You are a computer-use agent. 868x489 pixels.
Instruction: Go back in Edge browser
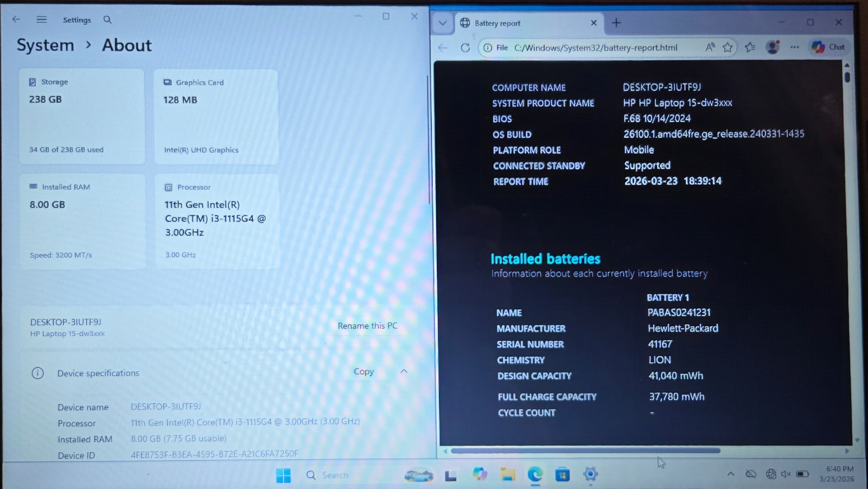click(x=443, y=48)
